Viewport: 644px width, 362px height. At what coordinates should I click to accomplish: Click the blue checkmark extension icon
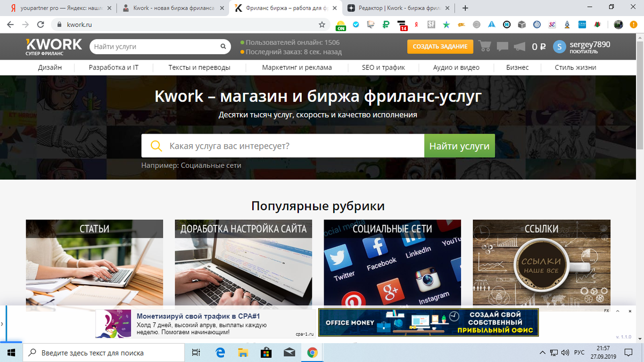coord(355,25)
